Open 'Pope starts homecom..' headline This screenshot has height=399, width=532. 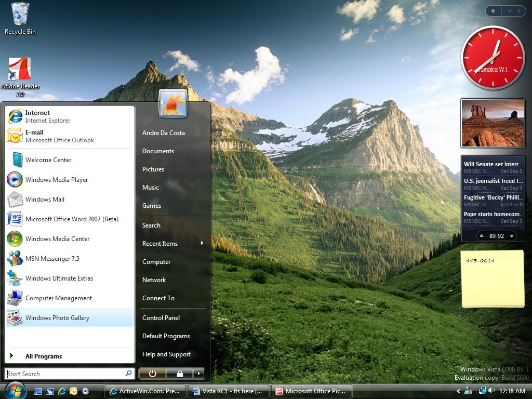pos(493,217)
